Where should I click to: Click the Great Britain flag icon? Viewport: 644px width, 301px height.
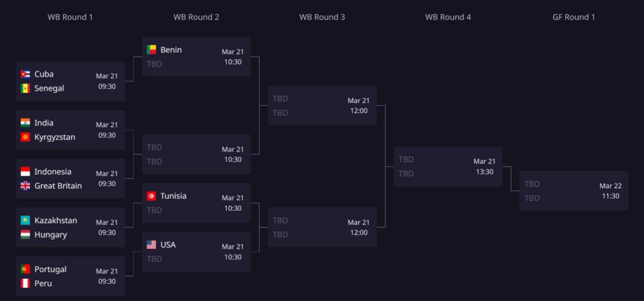pos(25,186)
